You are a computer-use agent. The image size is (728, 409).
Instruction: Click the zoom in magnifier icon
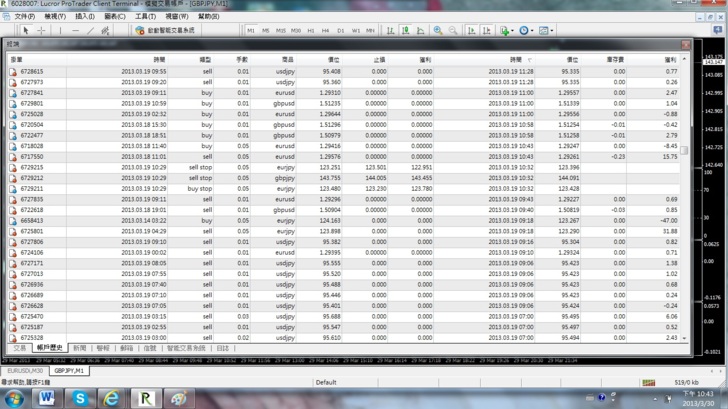click(x=437, y=31)
